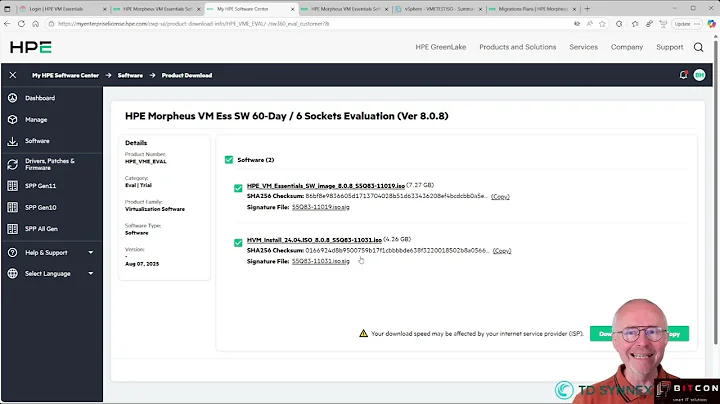Switch to vSphere VMETESTISO tab
This screenshot has width=720, height=404.
pyautogui.click(x=439, y=9)
